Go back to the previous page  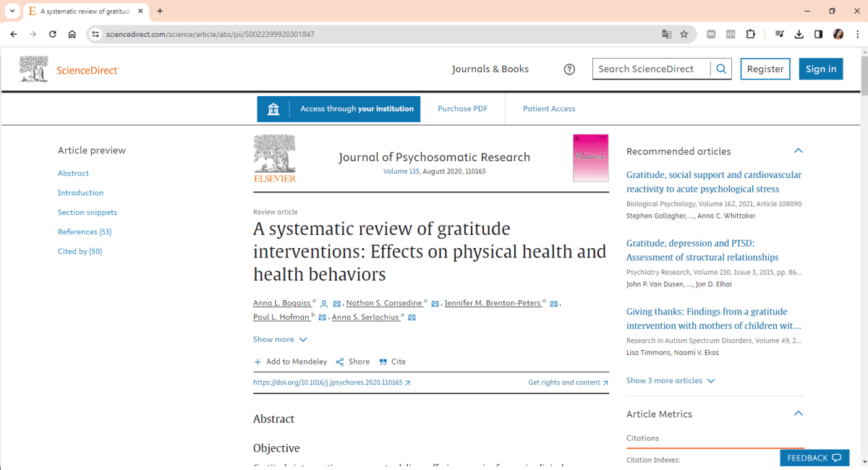point(14,34)
